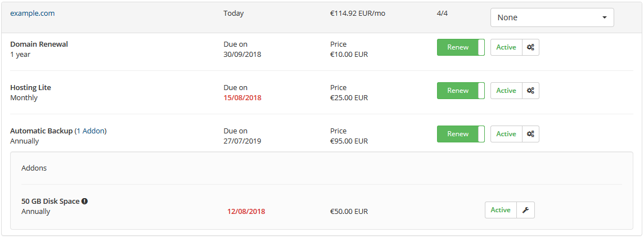
Task: Click warning icon beside 50 GB Disk Space
Action: click(x=84, y=202)
